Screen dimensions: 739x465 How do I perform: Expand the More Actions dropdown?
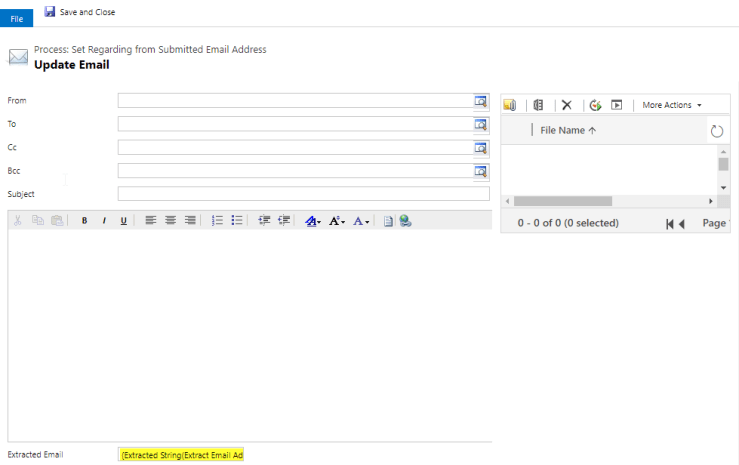point(672,105)
